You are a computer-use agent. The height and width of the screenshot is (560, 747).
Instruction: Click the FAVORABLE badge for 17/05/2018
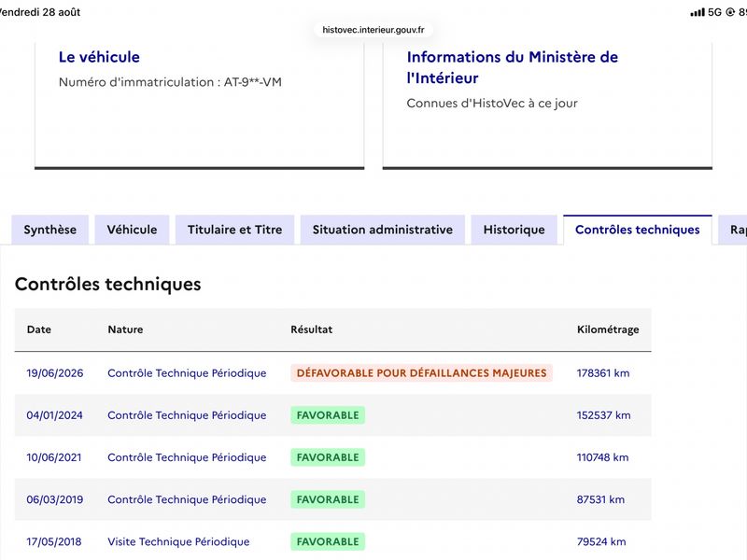coord(328,541)
